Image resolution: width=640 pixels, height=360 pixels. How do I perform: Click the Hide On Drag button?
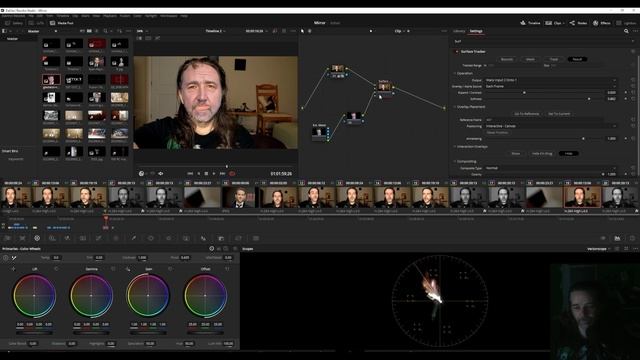click(542, 153)
